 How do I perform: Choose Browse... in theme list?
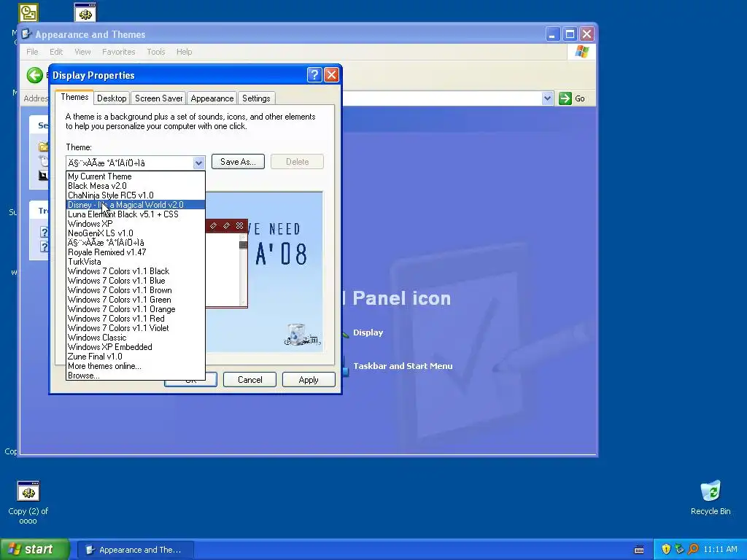pyautogui.click(x=135, y=376)
